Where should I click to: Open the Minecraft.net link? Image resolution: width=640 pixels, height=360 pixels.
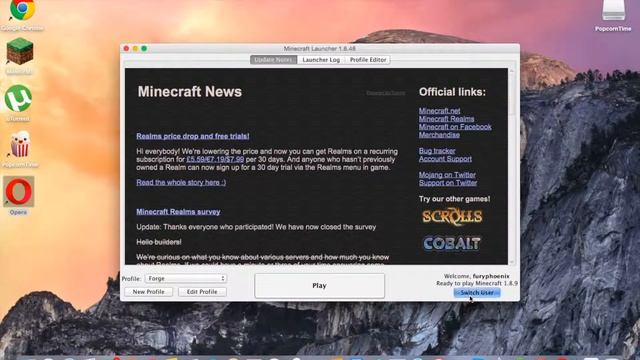[x=439, y=111]
